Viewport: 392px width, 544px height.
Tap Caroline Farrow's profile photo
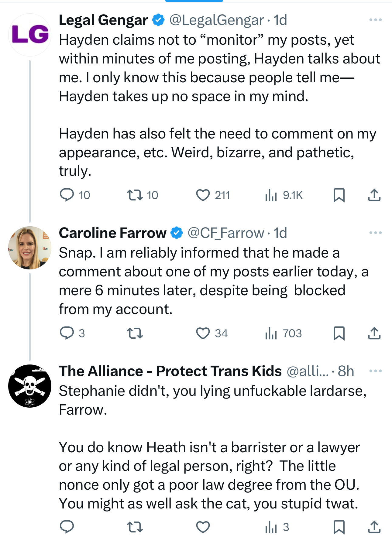(30, 248)
